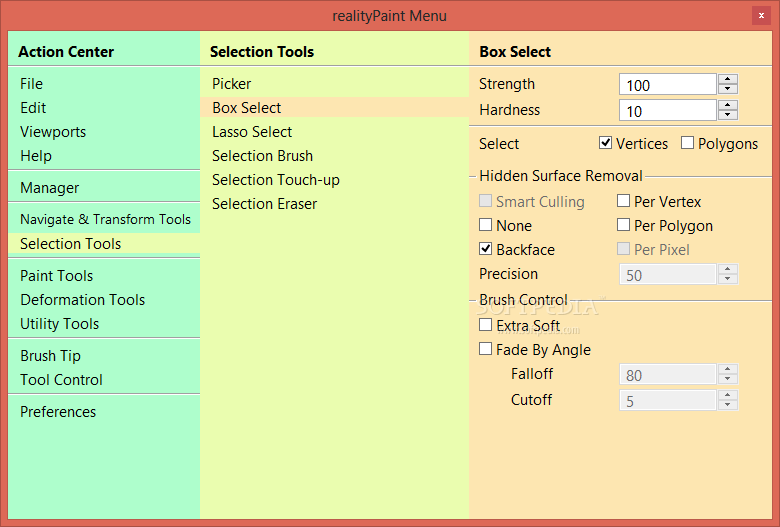Click the disabled Smart Culling checkbox
Screen dimensions: 780x527
tap(486, 201)
